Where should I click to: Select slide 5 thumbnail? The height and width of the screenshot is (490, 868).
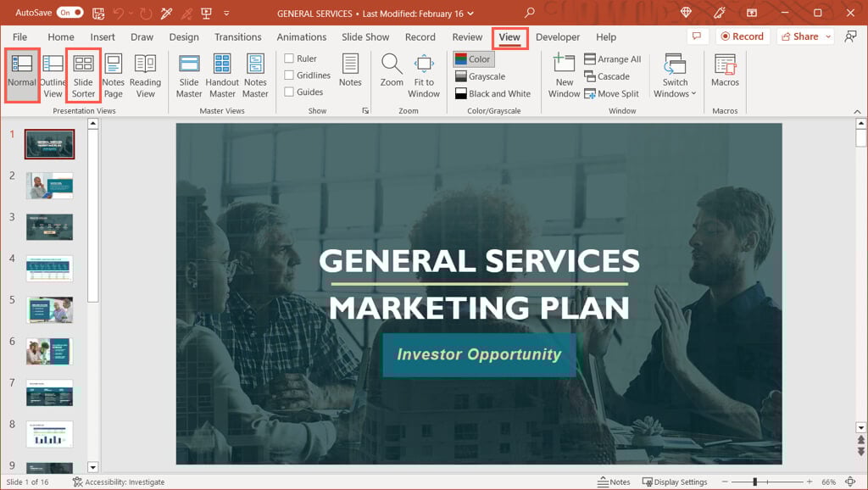click(x=49, y=310)
